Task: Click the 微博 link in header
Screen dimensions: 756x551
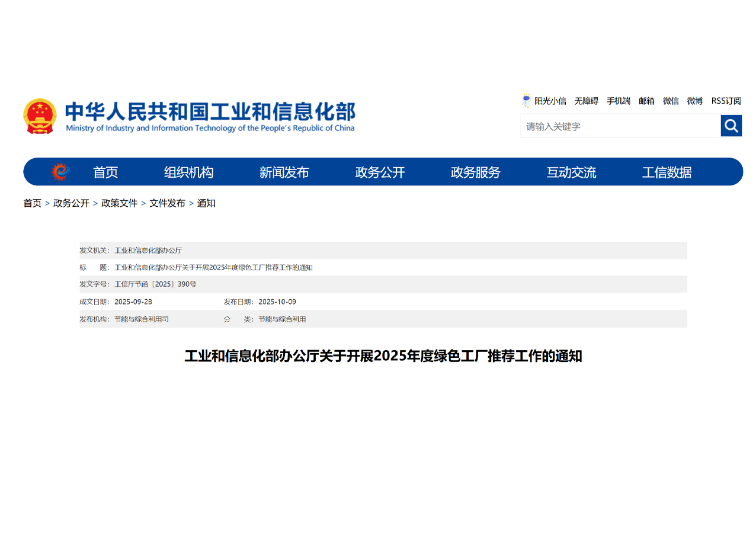Action: click(x=694, y=101)
